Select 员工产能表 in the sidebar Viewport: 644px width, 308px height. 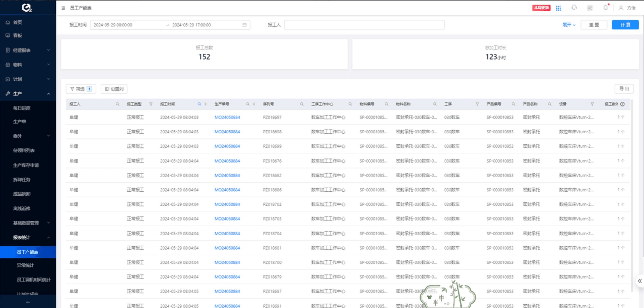pos(28,252)
